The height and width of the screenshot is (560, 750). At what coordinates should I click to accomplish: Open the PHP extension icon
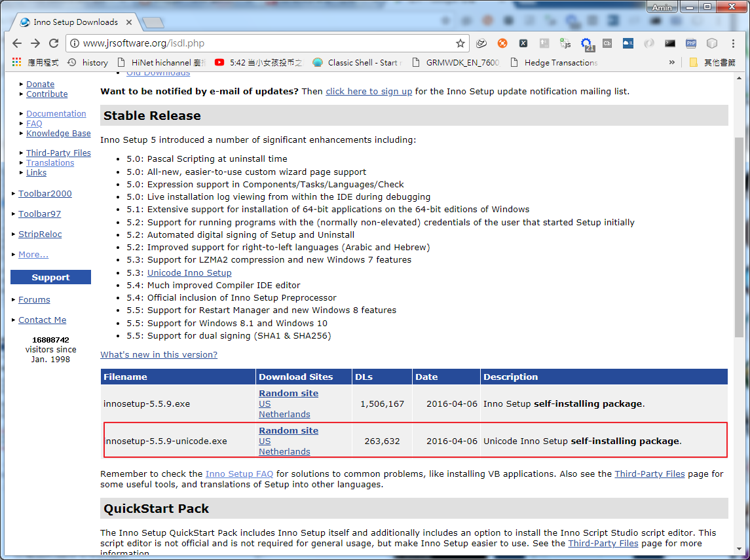pos(691,43)
